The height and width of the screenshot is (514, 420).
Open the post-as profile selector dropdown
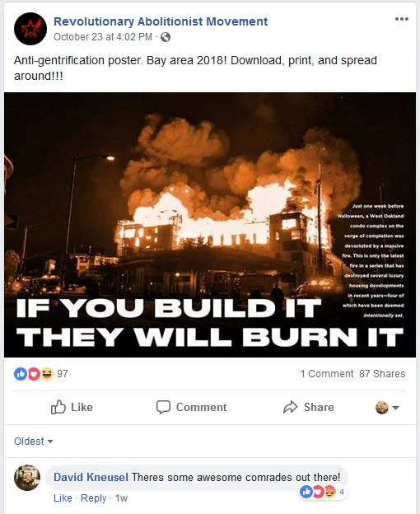pos(387,408)
